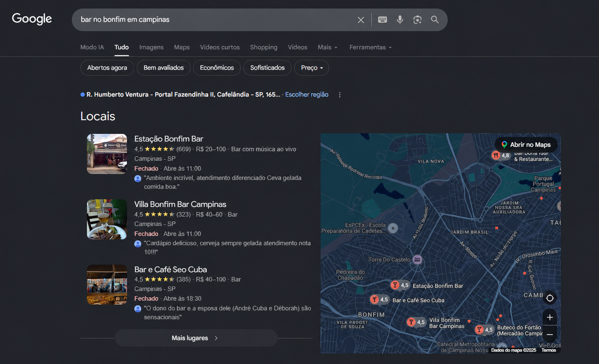Switch to Modo IA tab
Image resolution: width=599 pixels, height=364 pixels.
point(92,47)
